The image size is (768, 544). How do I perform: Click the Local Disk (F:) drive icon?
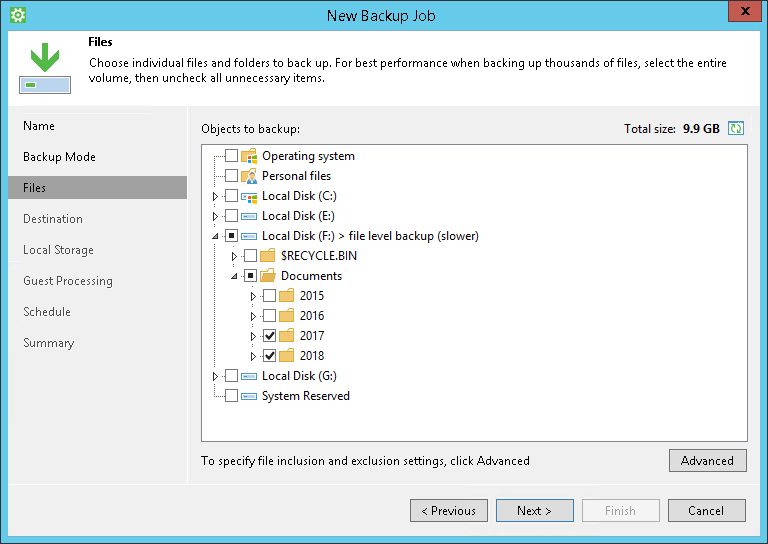[x=249, y=236]
